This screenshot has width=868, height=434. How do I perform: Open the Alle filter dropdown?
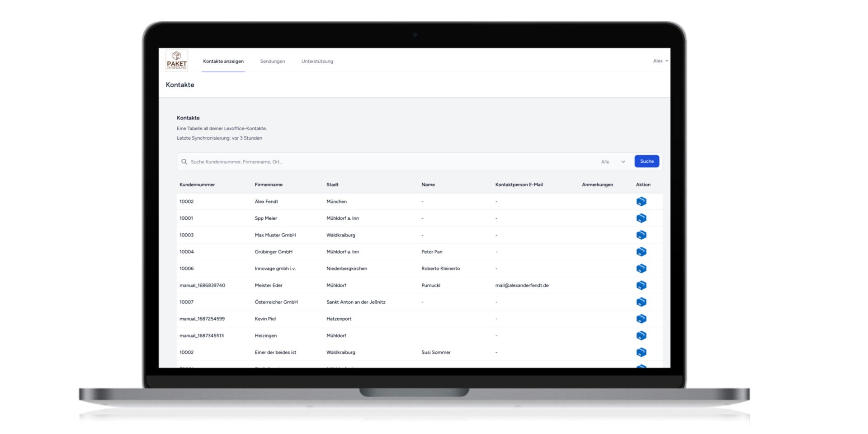click(x=613, y=162)
